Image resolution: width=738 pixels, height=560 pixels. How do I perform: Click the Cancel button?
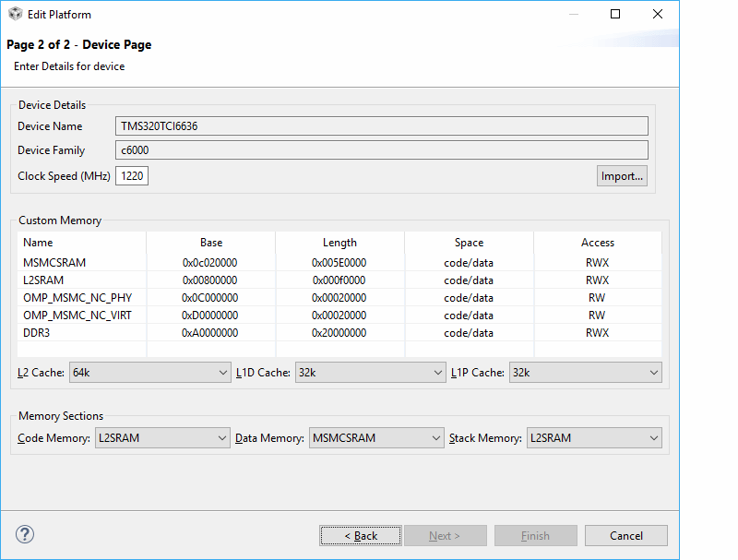tap(626, 536)
